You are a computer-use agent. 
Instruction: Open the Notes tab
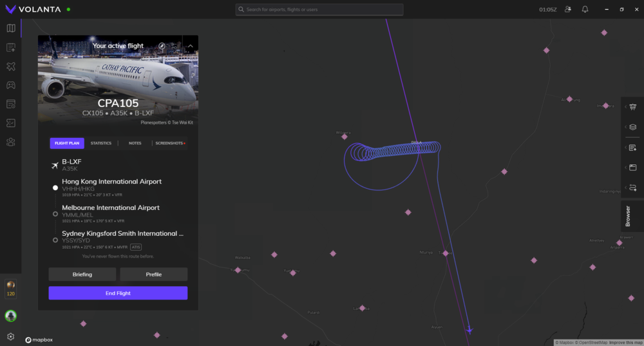(x=135, y=143)
